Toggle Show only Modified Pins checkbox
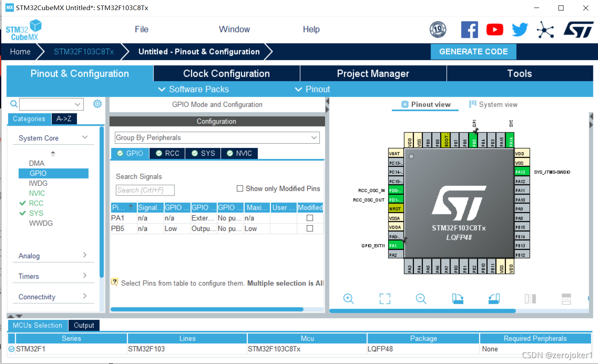Viewport: 598px width, 364px height. tap(240, 189)
